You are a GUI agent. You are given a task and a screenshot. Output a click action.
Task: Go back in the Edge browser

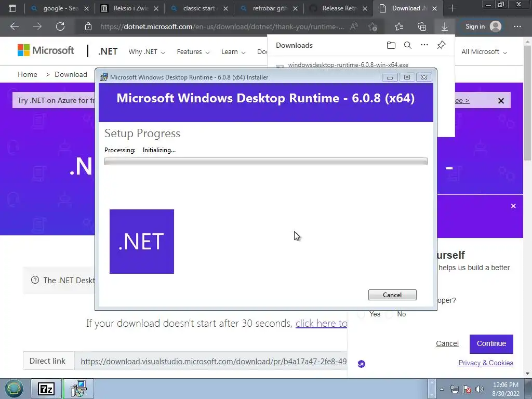pos(15,26)
